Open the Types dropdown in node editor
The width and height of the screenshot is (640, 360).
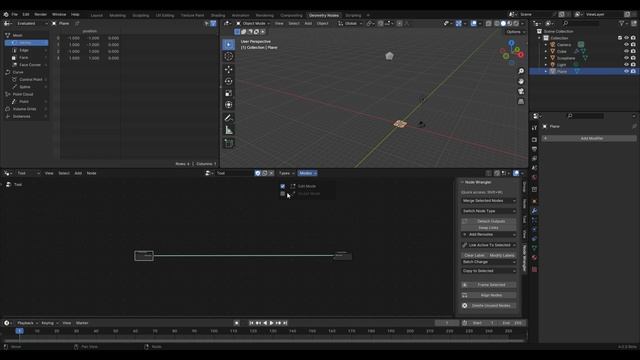pyautogui.click(x=287, y=173)
